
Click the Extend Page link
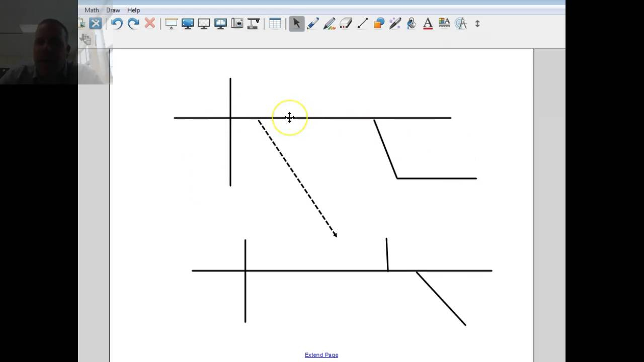point(321,355)
